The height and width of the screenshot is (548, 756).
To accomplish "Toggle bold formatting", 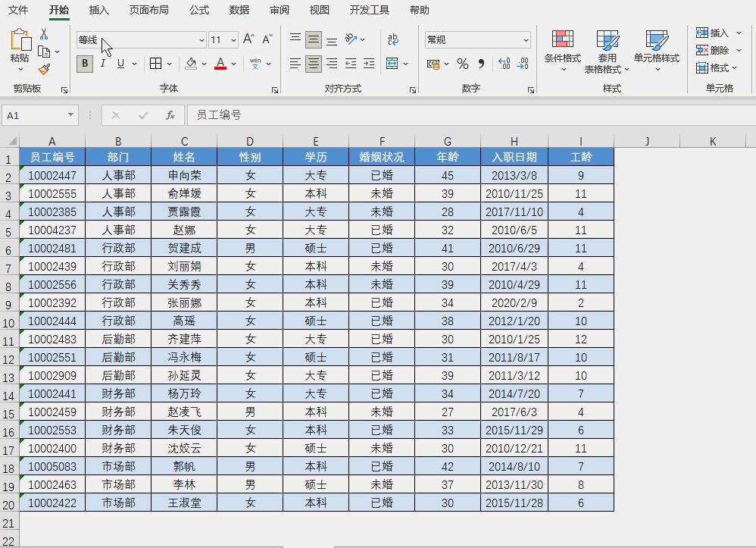I will coord(84,64).
